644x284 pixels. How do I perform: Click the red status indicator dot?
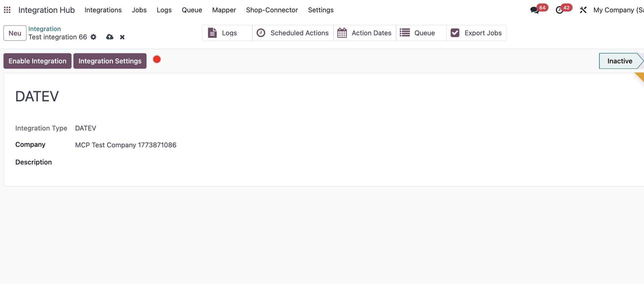pyautogui.click(x=157, y=59)
